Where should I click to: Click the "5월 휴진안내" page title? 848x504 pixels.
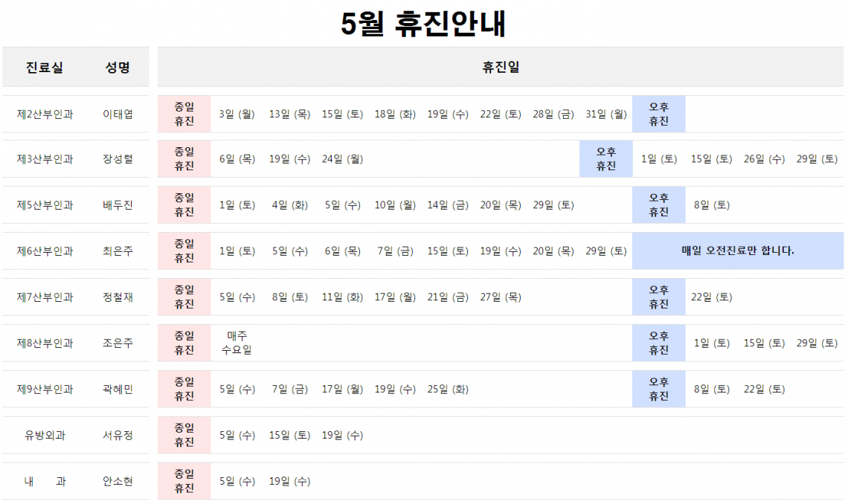423,24
